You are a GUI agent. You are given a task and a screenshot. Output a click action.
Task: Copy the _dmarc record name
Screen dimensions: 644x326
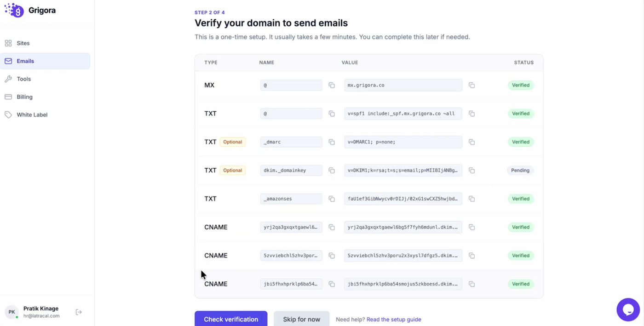click(x=332, y=142)
